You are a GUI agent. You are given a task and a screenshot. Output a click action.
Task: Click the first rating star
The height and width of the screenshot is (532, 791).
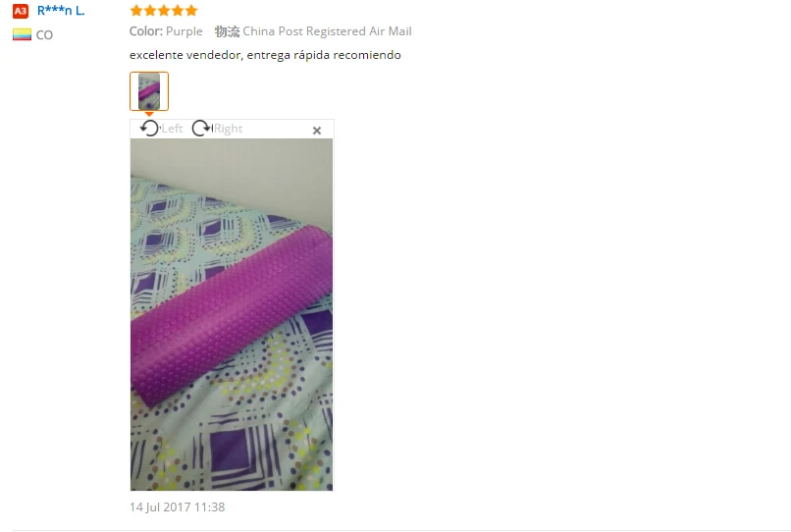click(x=136, y=10)
